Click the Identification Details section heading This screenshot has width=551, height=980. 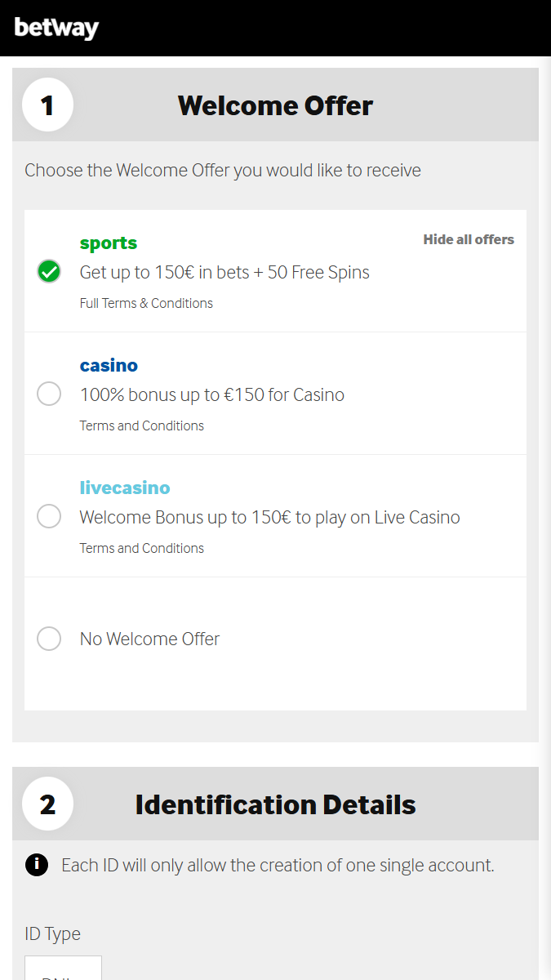coord(275,804)
